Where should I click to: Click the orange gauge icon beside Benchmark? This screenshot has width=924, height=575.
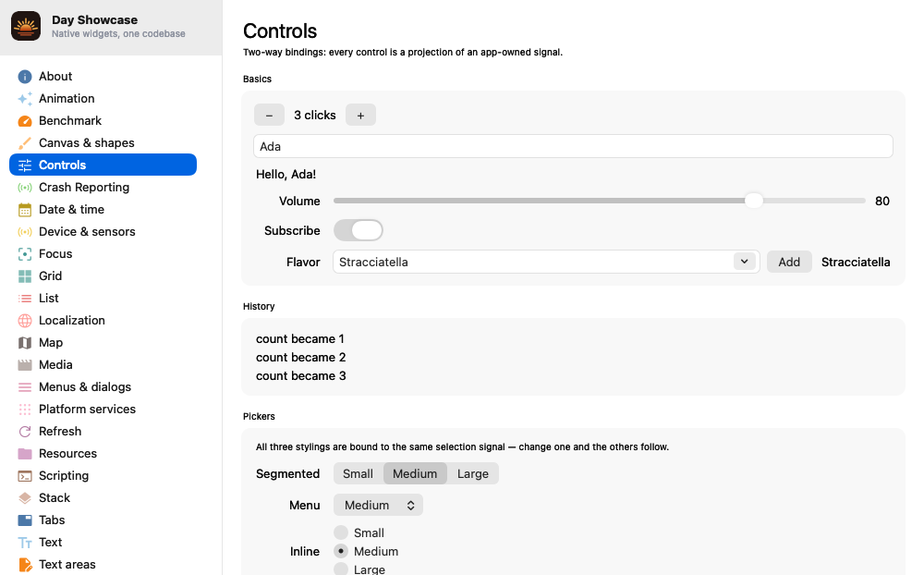[25, 121]
